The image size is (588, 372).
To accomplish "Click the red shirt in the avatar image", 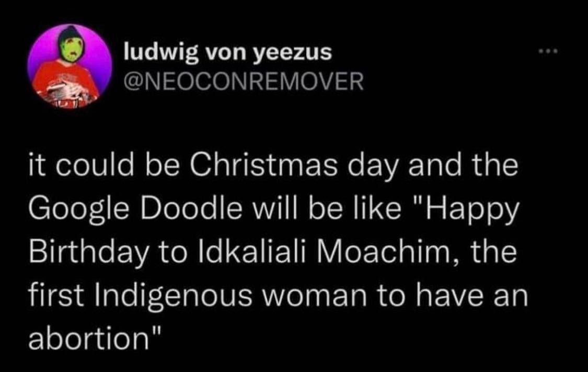I will click(x=66, y=83).
